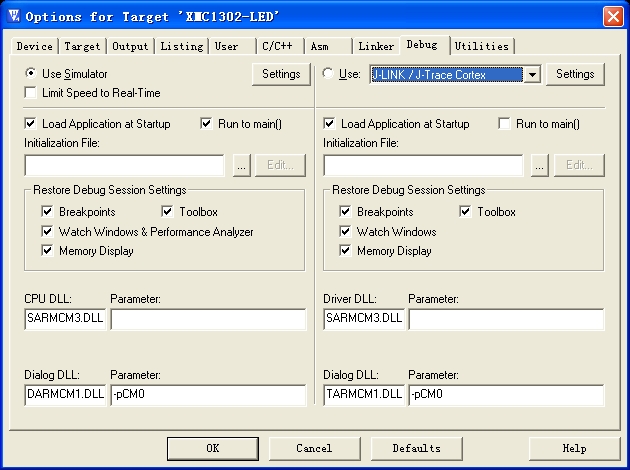Open the Linker tab
This screenshot has width=630, height=470.
376,46
